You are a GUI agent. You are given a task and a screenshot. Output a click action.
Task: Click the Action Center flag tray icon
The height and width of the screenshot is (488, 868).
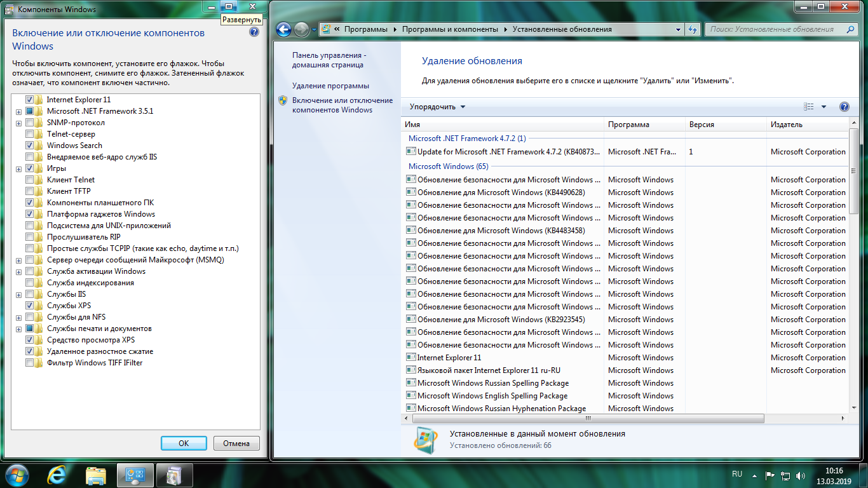770,475
